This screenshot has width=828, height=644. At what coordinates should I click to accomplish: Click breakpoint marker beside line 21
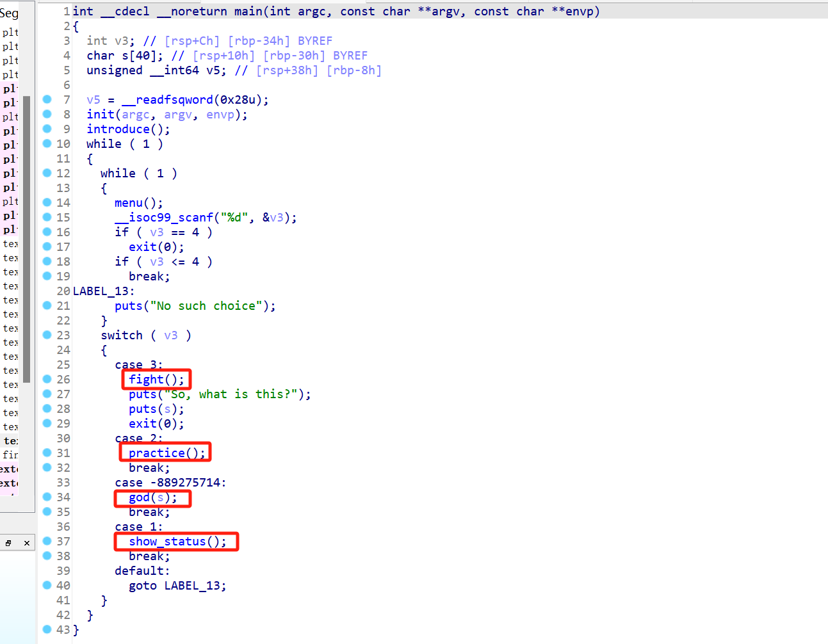[x=47, y=305]
